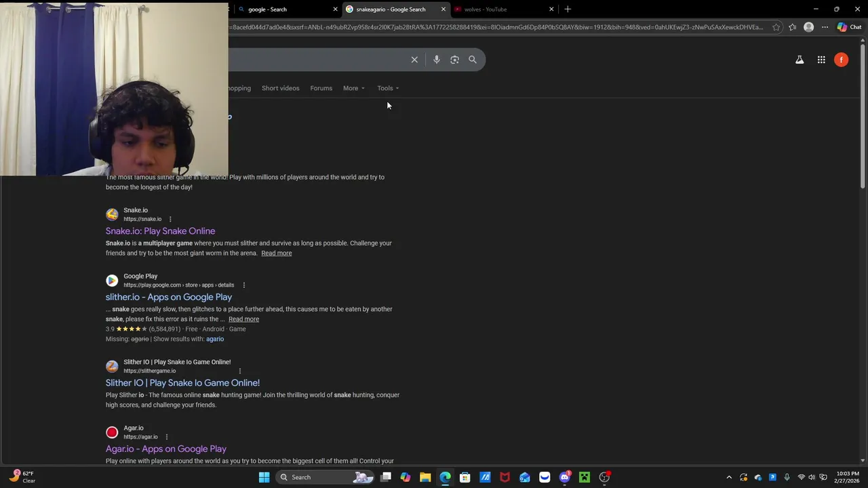Click 'Read more' under Snake.io description

277,253
